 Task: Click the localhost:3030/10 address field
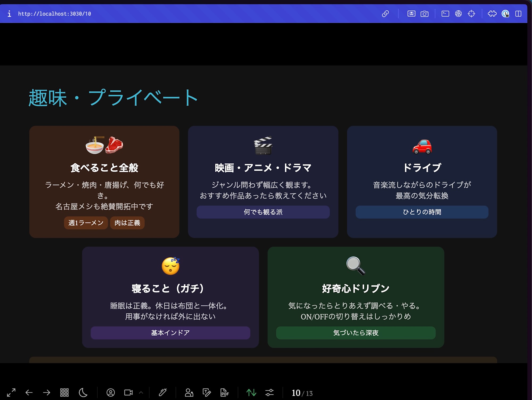point(55,14)
